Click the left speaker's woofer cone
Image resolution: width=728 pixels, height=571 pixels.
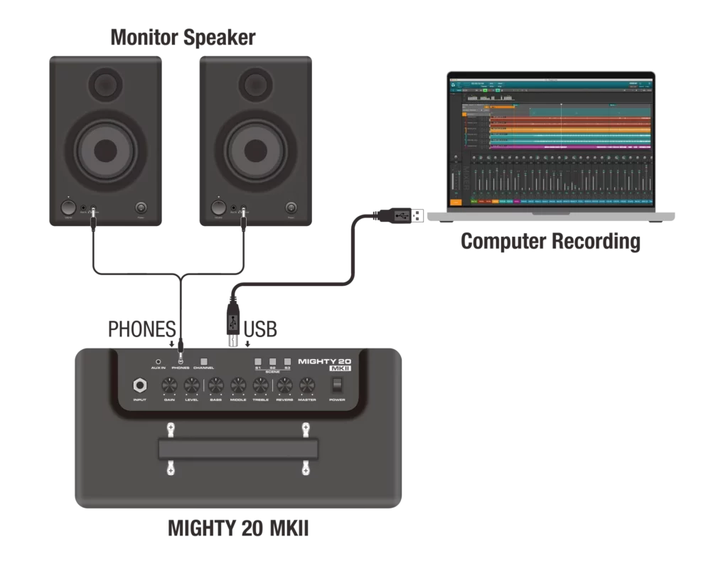tap(106, 151)
